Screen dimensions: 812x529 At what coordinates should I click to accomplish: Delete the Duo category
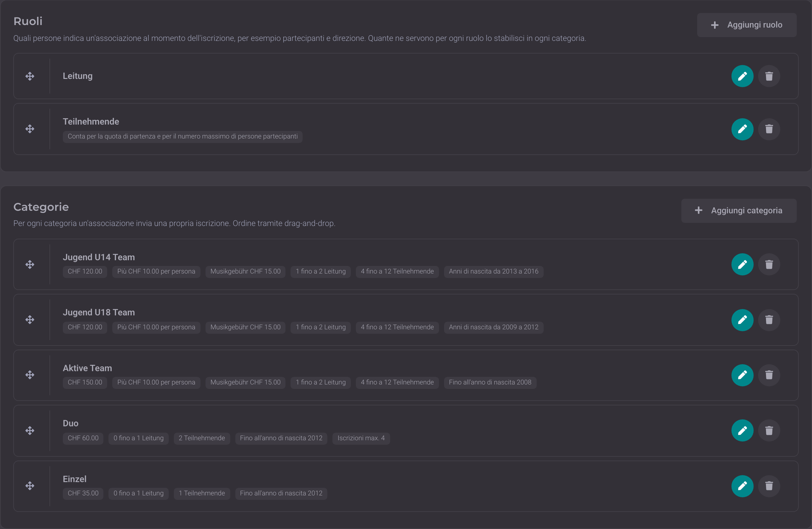(769, 430)
